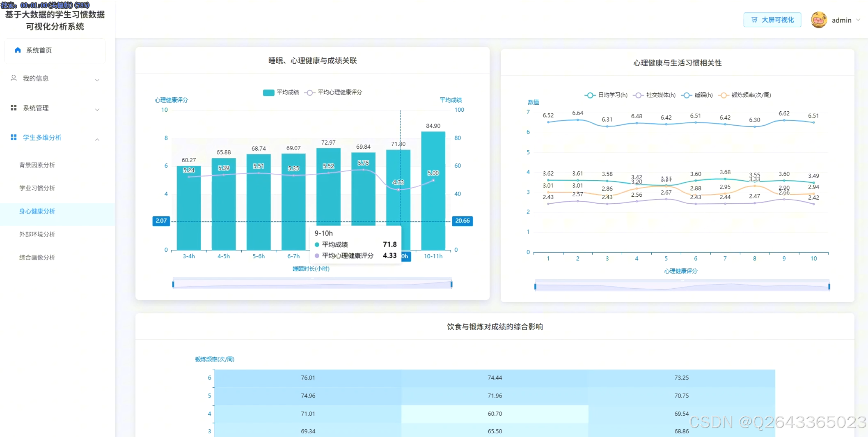The height and width of the screenshot is (437, 868).
Task: Click the 大屏可视化 button
Action: tap(772, 20)
